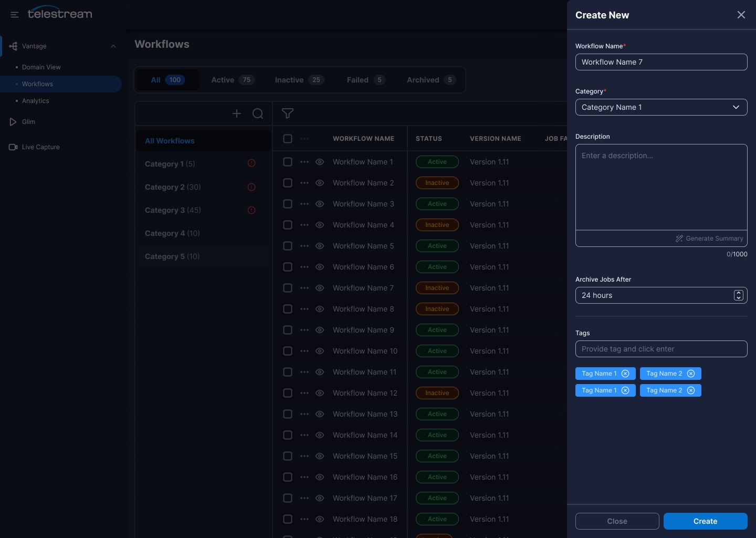Switch to the Archived tab
Image resolution: width=756 pixels, height=538 pixels.
[x=431, y=80]
